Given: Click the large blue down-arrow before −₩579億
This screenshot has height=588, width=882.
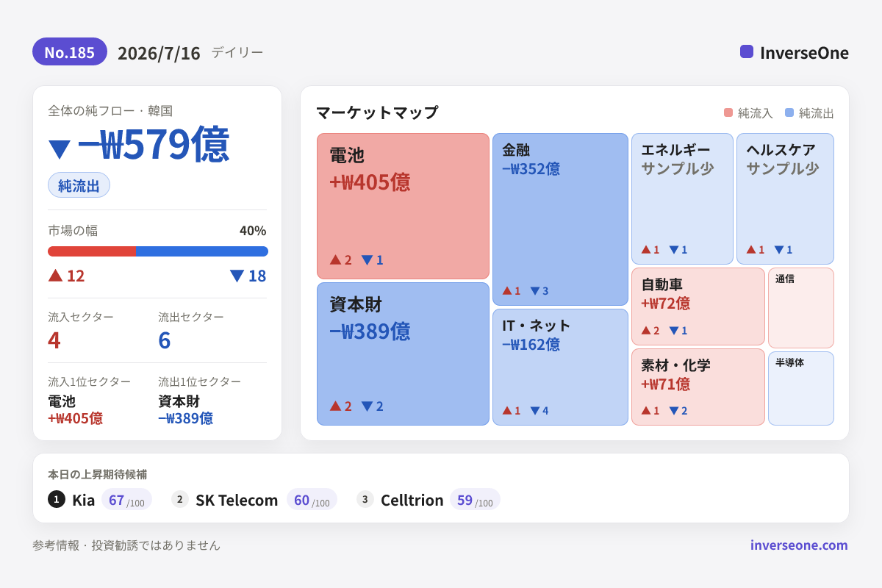Looking at the screenshot, I should click(60, 148).
